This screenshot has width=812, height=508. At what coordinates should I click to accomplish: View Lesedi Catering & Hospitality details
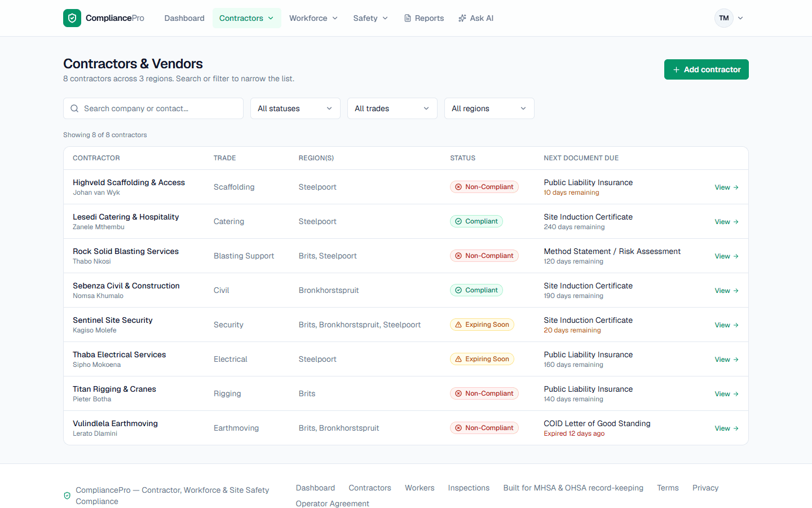click(x=727, y=222)
